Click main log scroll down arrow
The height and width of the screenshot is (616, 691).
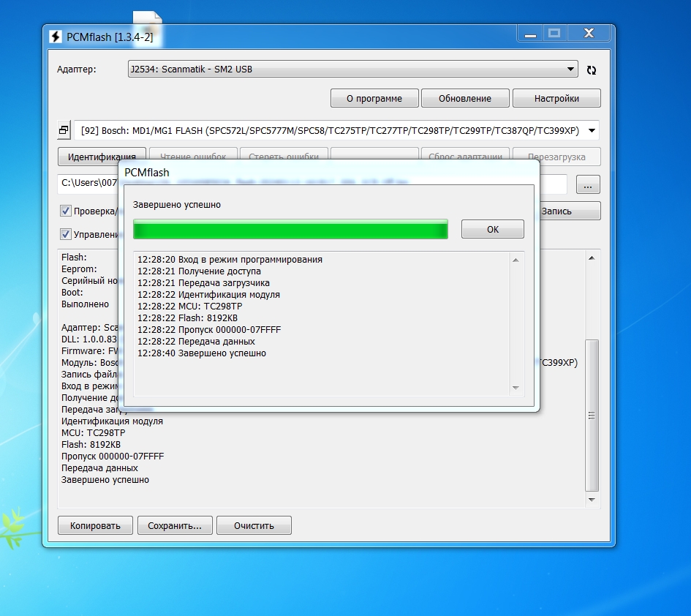click(x=592, y=499)
